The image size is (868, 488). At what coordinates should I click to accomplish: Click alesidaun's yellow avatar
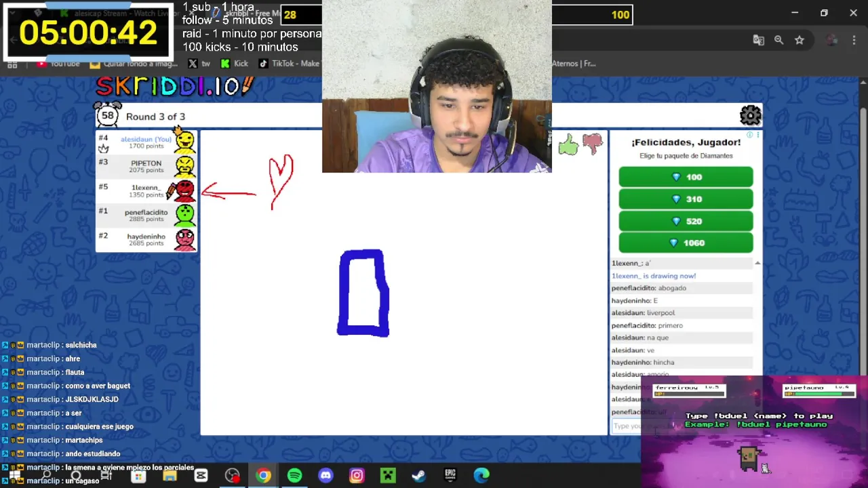click(184, 141)
